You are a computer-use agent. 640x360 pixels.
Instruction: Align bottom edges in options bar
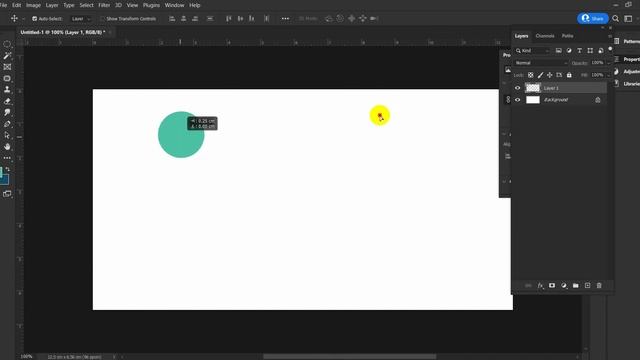coord(251,18)
